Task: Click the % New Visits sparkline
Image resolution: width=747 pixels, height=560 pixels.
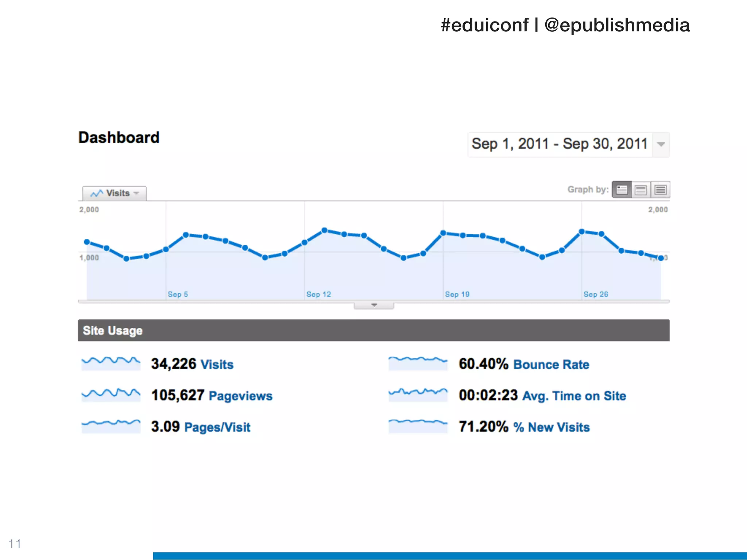Action: point(418,426)
